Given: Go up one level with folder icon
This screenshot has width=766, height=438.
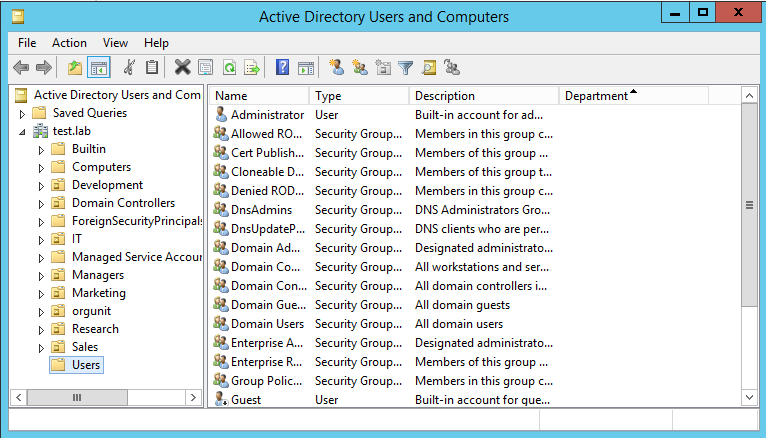Looking at the screenshot, I should pos(75,67).
